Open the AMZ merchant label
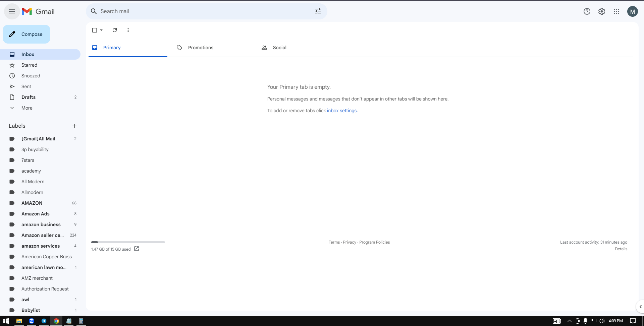This screenshot has width=644, height=326. (40, 278)
